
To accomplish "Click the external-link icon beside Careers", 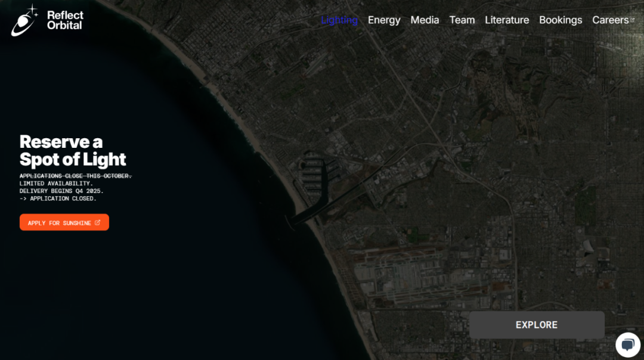I will coord(633,20).
